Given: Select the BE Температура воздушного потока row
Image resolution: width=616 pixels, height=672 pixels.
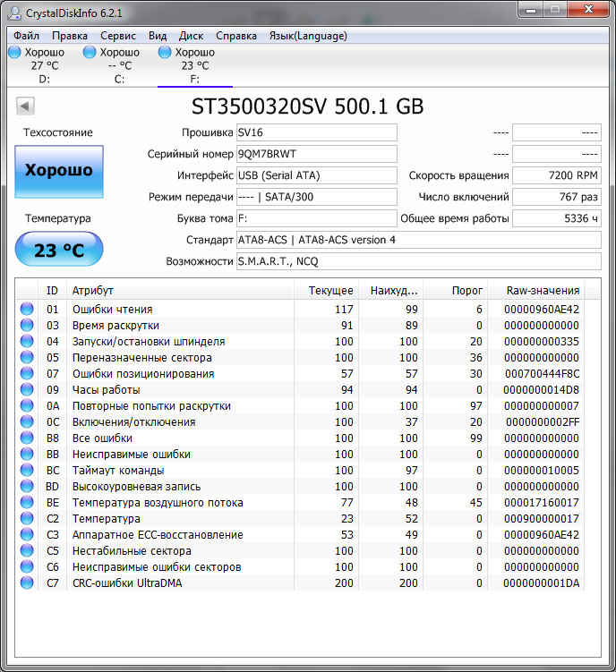Looking at the screenshot, I should click(x=300, y=502).
